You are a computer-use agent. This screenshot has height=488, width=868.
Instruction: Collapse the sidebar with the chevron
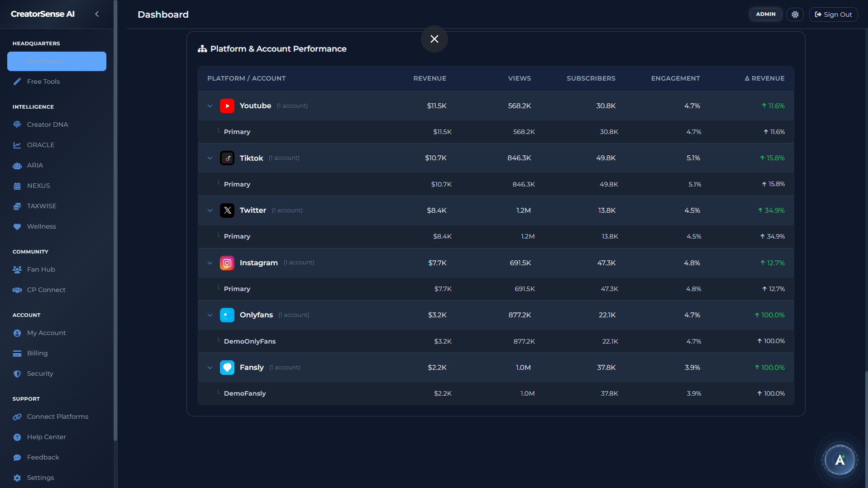click(x=97, y=14)
